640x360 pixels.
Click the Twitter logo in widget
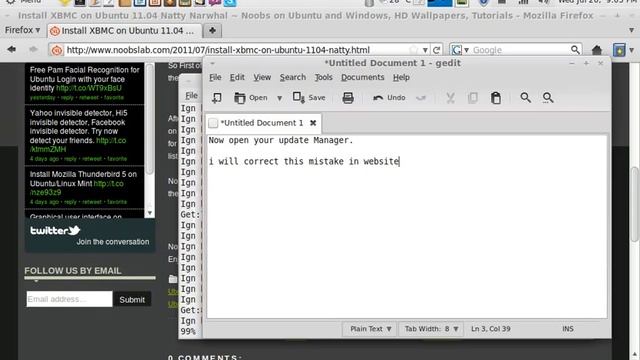point(55,231)
